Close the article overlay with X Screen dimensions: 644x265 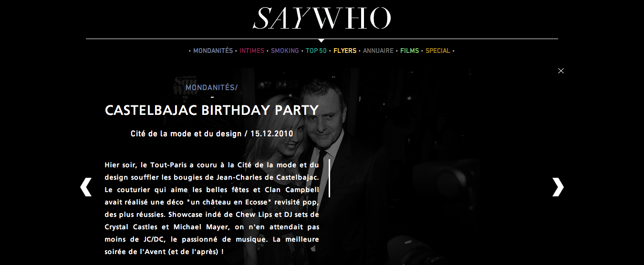[561, 71]
